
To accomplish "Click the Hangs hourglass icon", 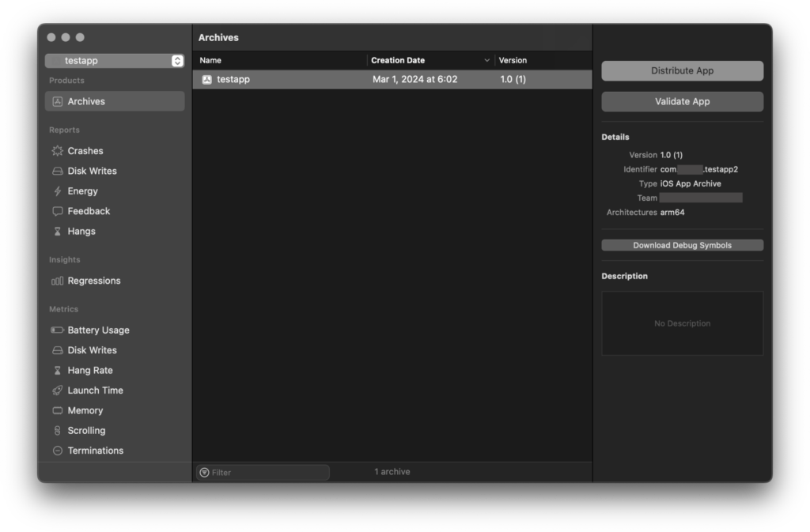I will point(57,232).
